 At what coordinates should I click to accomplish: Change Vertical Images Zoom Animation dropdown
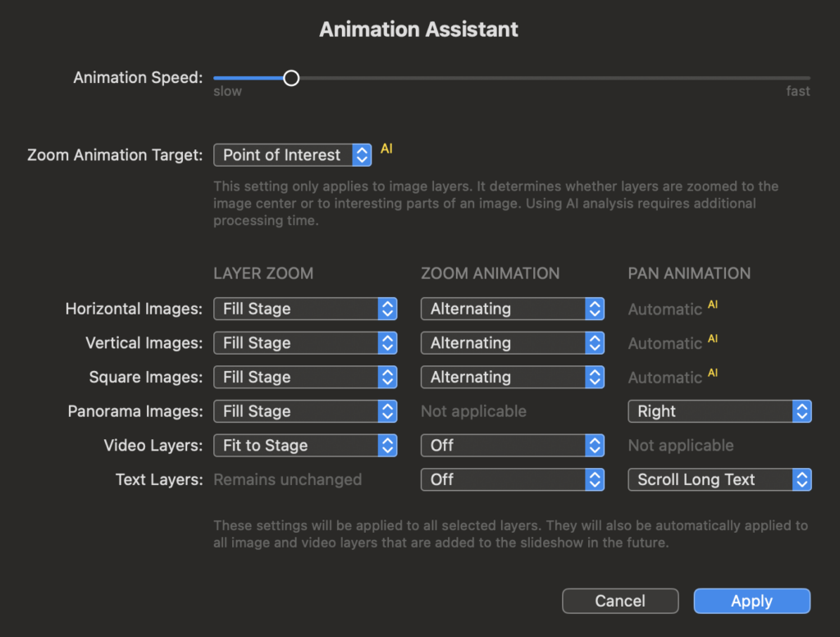[x=513, y=343]
